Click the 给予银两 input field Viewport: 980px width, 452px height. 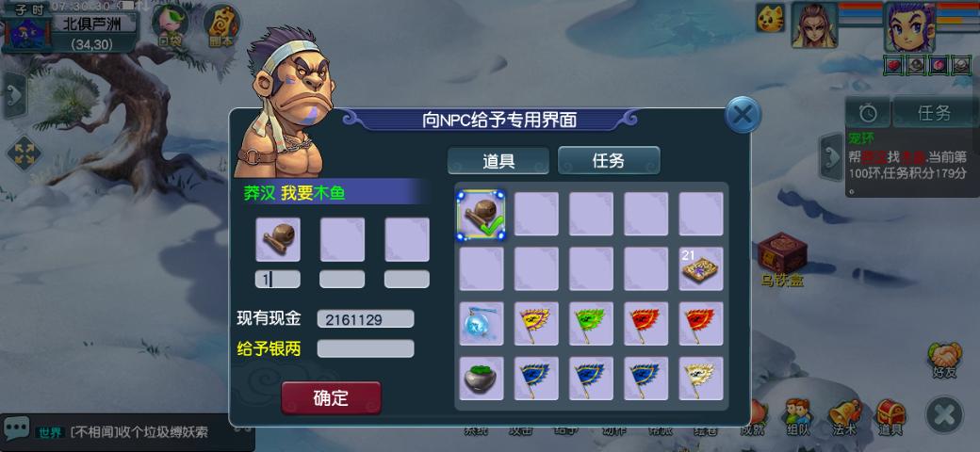tap(366, 348)
